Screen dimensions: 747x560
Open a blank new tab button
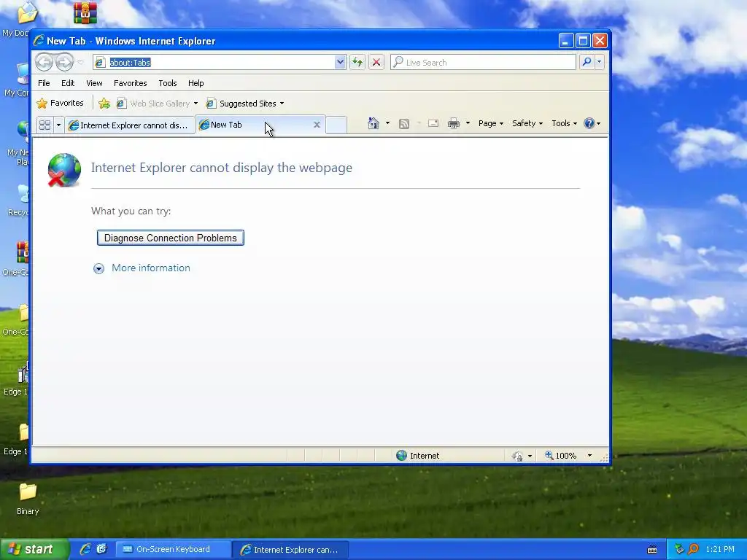tap(336, 125)
